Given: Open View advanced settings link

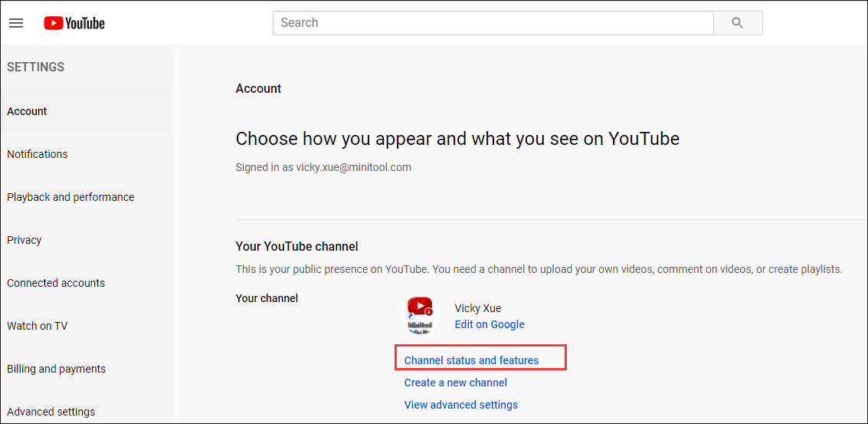Looking at the screenshot, I should pos(461,405).
